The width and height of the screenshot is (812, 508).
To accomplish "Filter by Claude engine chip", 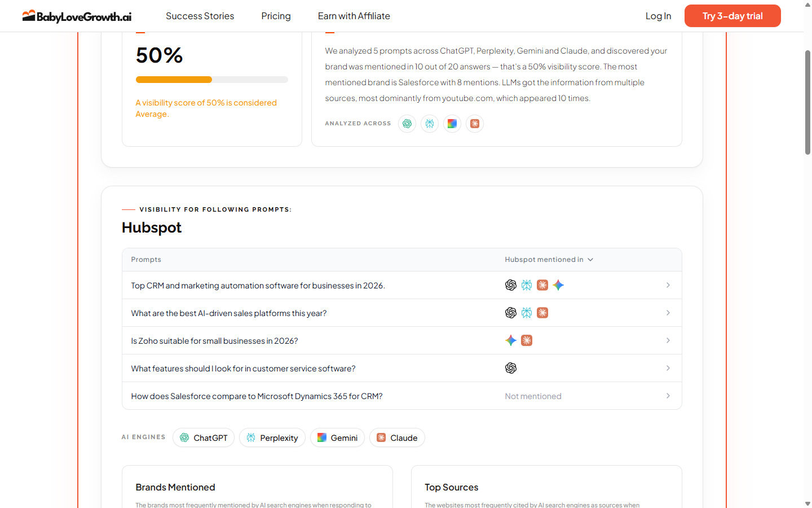I will tap(397, 437).
